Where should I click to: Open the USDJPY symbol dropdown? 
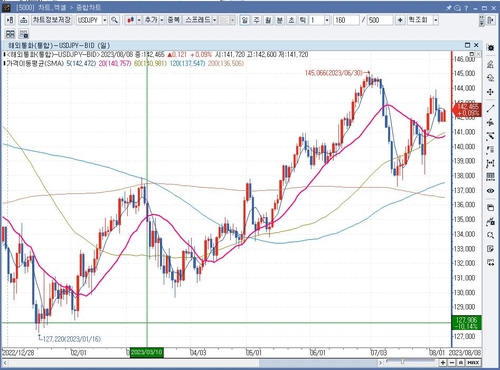pyautogui.click(x=104, y=20)
